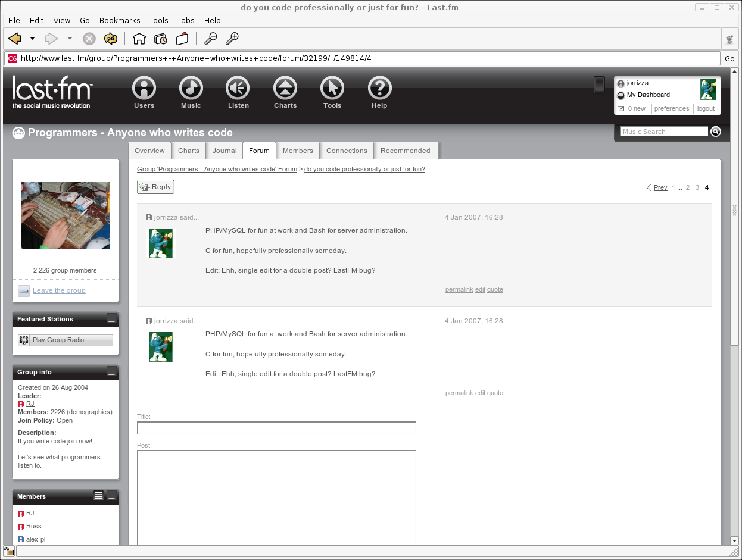Open the Go menu

point(85,20)
